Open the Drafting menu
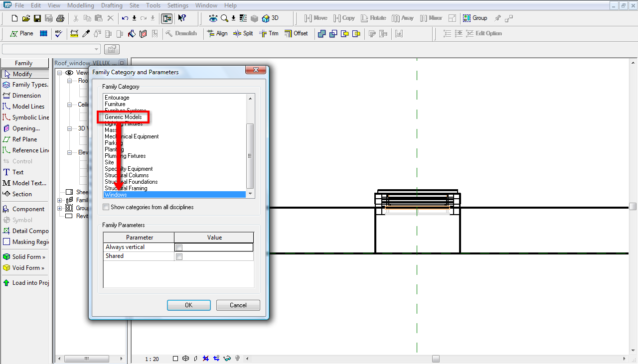Screen dimensions: 638x364 pos(112,5)
